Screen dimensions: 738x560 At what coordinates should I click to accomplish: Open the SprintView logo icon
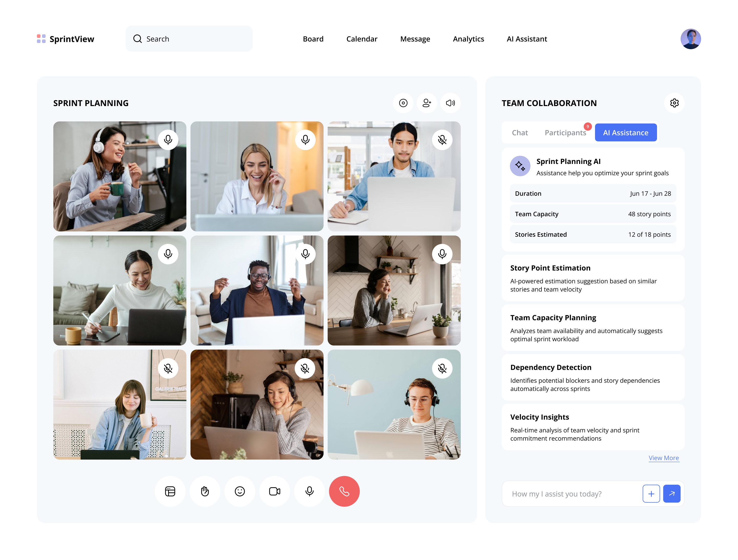pos(41,39)
